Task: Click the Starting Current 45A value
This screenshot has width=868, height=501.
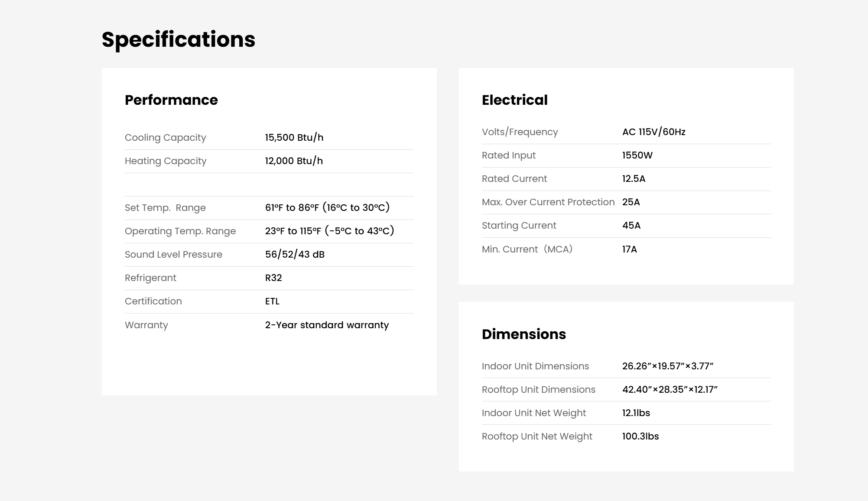Action: (x=631, y=226)
